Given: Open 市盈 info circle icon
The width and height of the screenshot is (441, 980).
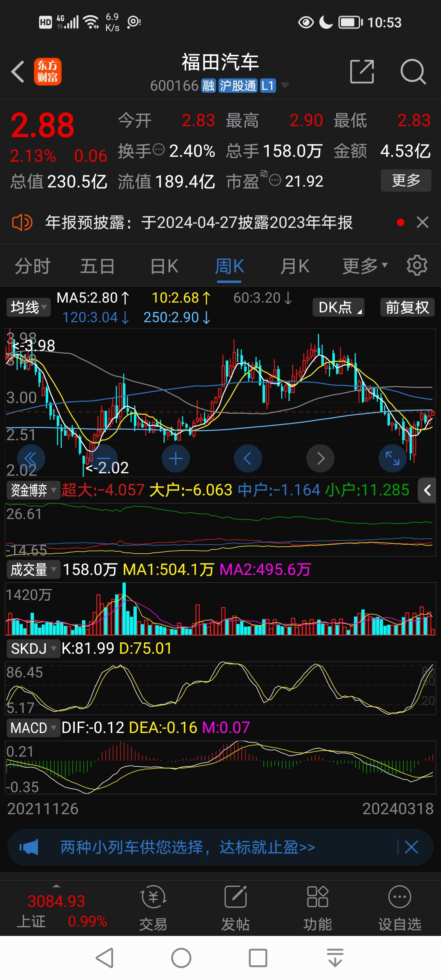Looking at the screenshot, I should tap(275, 180).
